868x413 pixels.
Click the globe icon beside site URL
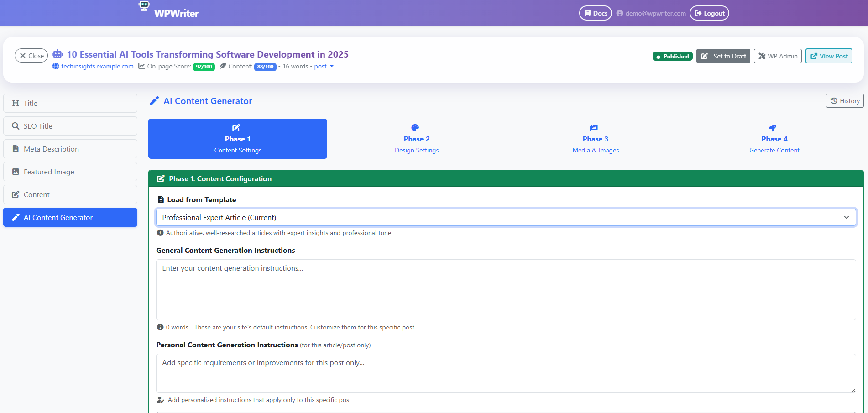click(x=56, y=66)
